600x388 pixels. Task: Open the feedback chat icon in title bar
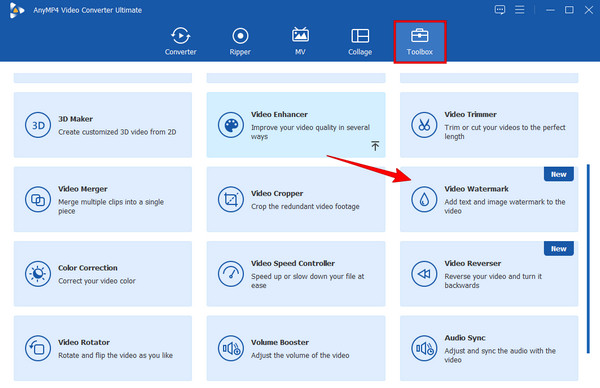(500, 10)
